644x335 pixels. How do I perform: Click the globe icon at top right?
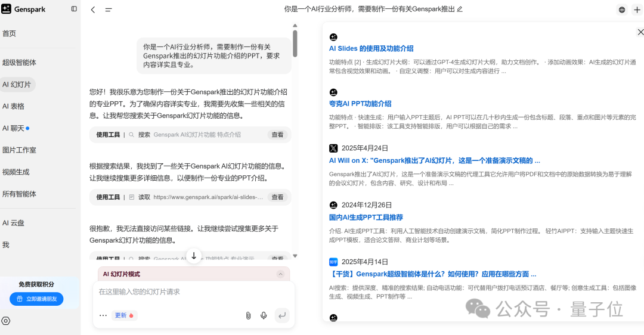(x=622, y=10)
